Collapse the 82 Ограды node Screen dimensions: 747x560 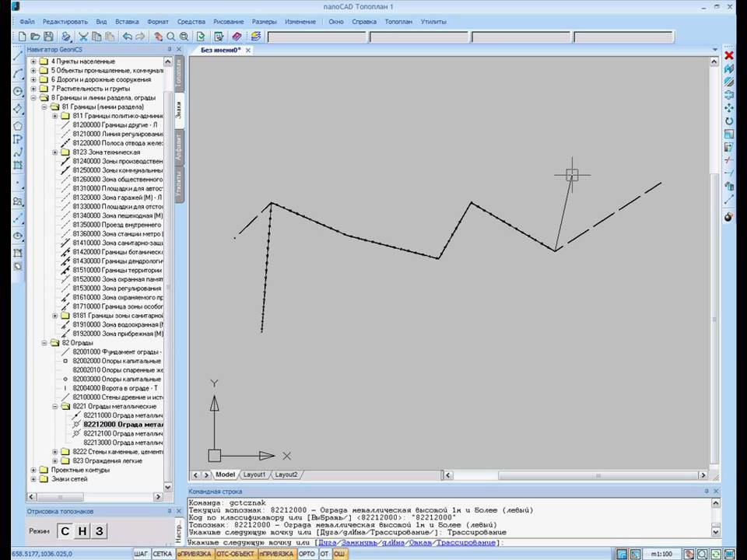[44, 343]
